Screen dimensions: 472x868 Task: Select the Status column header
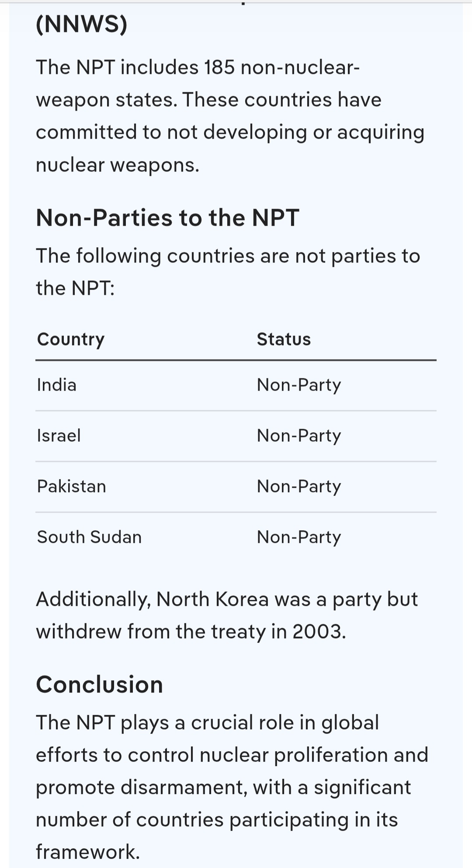pos(284,339)
